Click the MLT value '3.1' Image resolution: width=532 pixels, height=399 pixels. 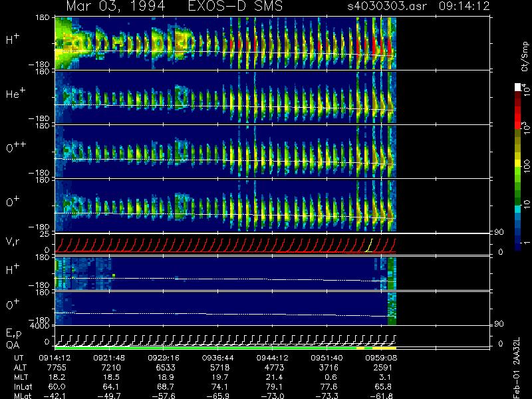tap(386, 377)
